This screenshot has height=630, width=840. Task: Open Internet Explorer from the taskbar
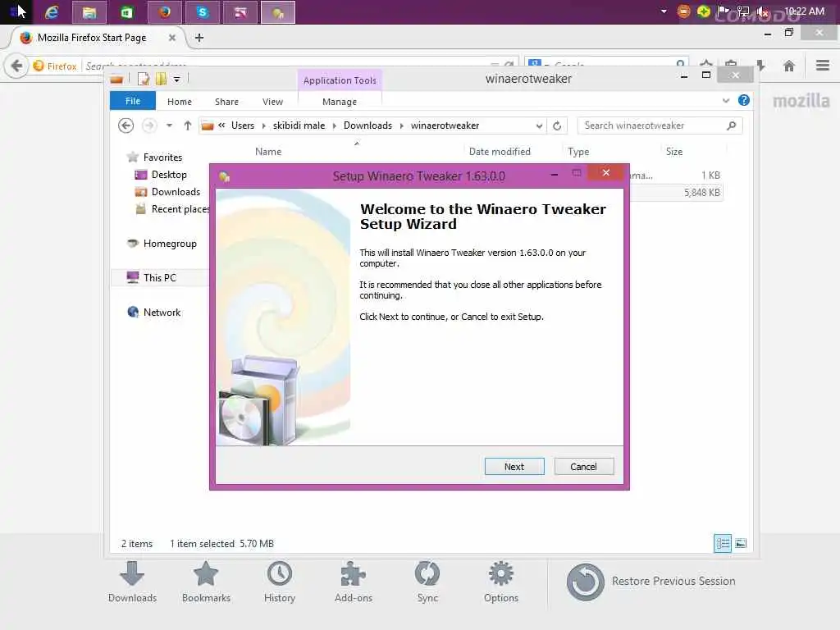point(52,11)
